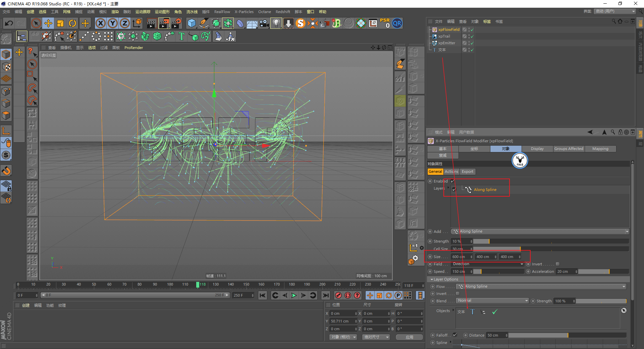Image resolution: width=644 pixels, height=349 pixels.
Task: Open Edit Render Settings clapperboard with gear
Action: click(176, 23)
